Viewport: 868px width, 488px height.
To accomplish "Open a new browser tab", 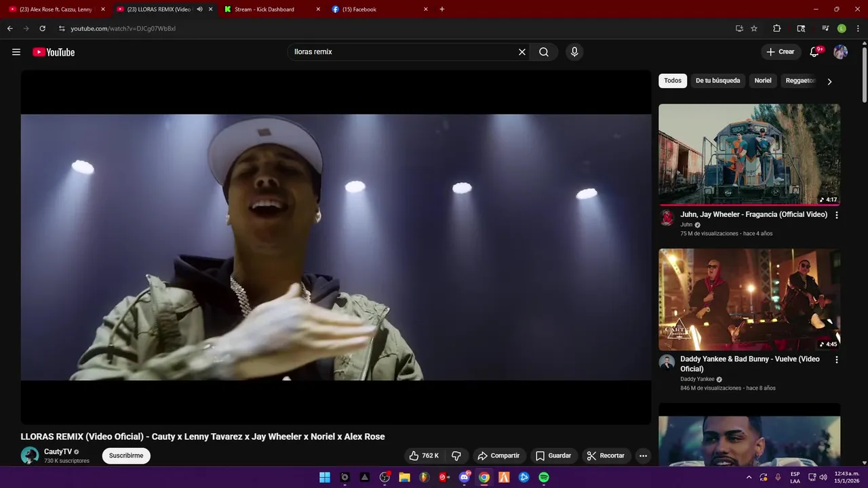I will (x=442, y=9).
